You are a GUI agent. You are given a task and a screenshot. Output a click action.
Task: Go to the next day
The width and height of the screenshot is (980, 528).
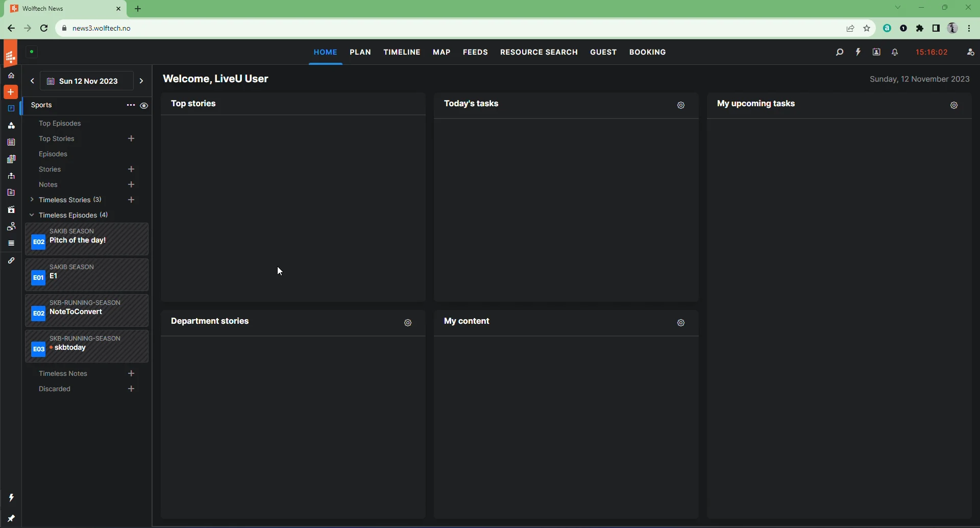pyautogui.click(x=141, y=81)
